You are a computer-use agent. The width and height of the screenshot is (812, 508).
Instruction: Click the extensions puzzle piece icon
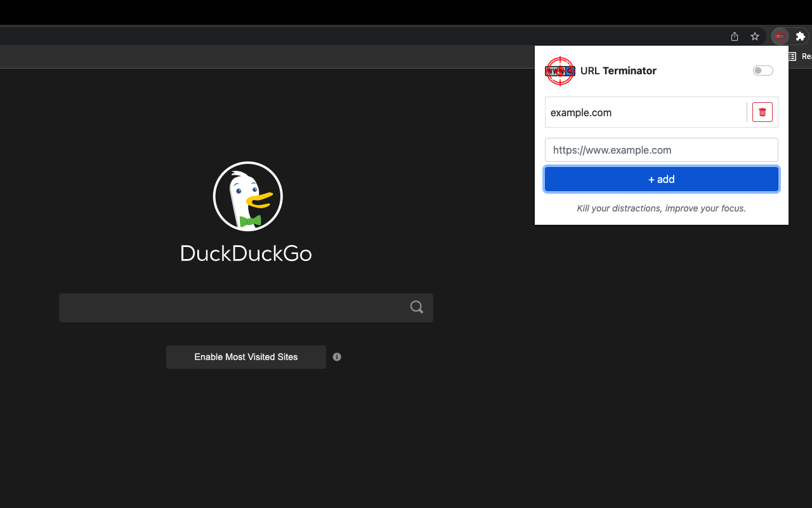click(x=801, y=36)
